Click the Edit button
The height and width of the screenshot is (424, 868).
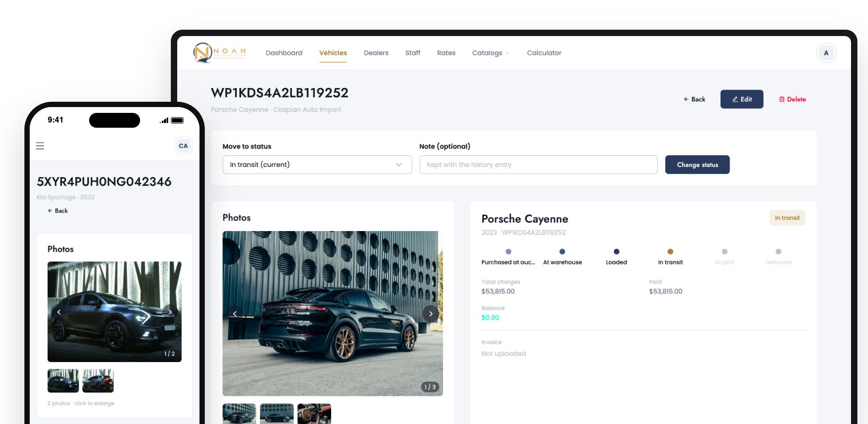[742, 99]
